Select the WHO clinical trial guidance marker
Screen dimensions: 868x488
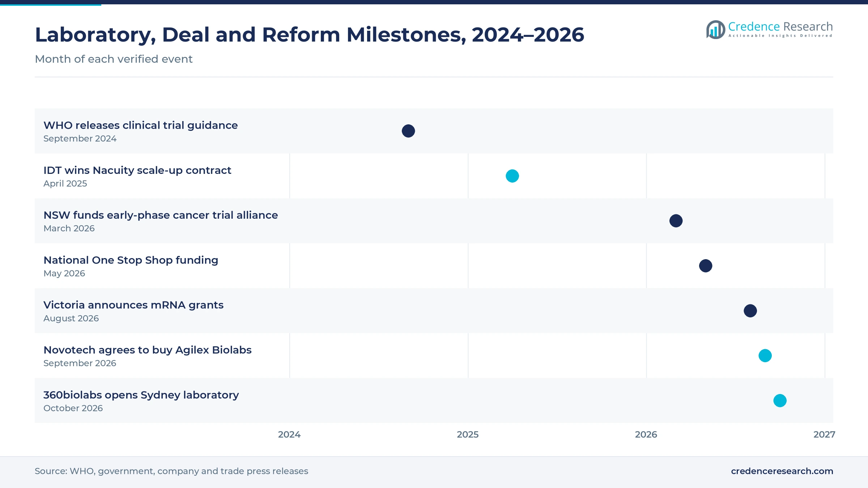point(408,131)
